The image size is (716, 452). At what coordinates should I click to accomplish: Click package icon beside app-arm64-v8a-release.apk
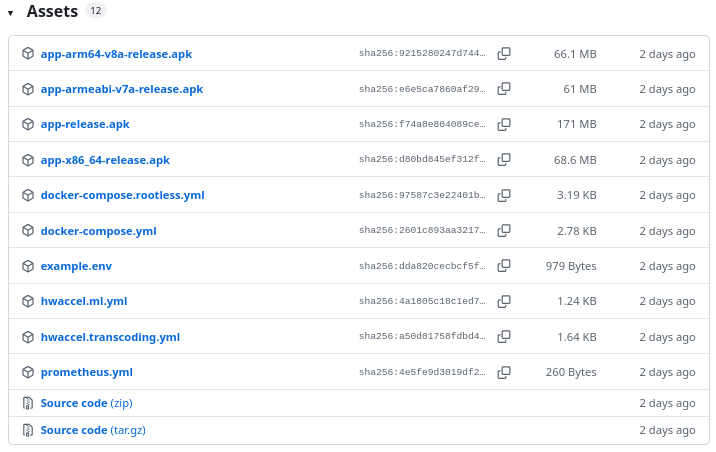click(28, 53)
